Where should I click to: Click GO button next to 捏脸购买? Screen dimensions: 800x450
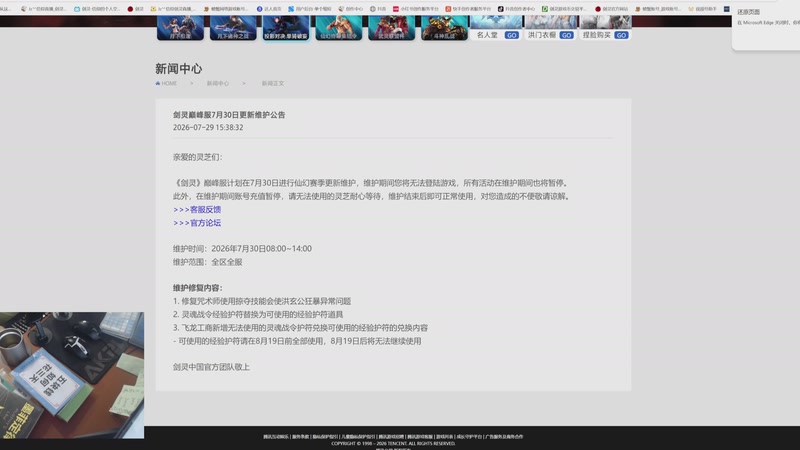click(621, 35)
